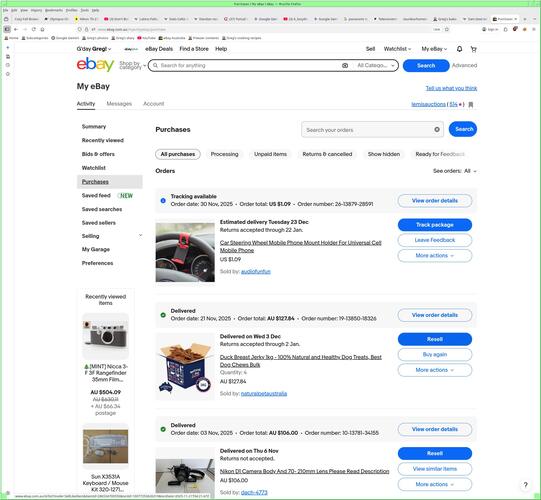Open the G'day Greg account dropdown
This screenshot has height=500, width=541.
click(x=94, y=49)
